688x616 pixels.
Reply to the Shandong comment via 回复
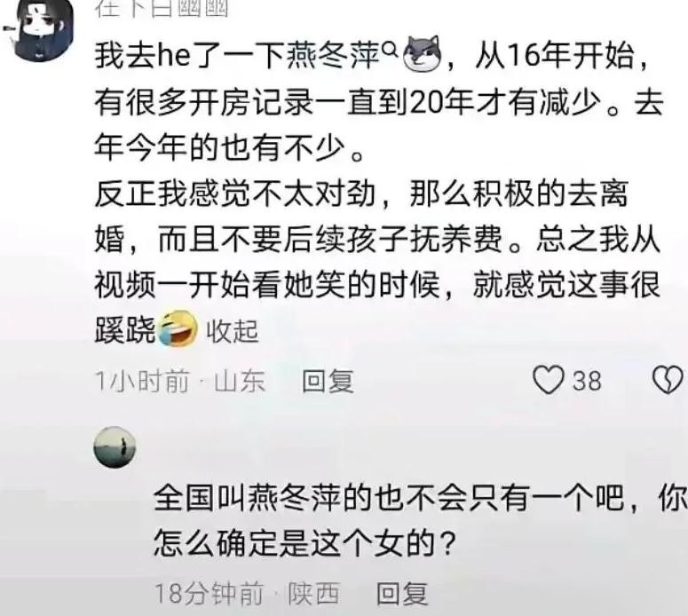pyautogui.click(x=328, y=381)
